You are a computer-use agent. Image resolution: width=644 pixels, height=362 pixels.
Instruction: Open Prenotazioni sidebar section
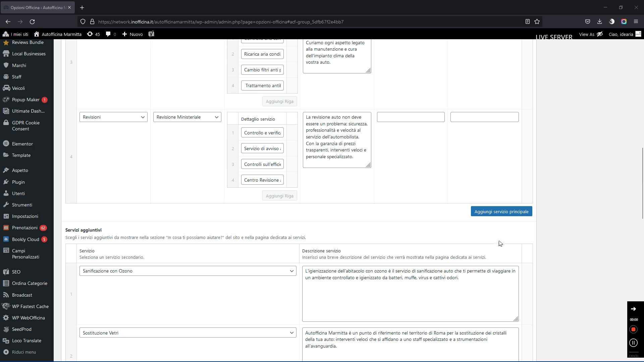[25, 228]
